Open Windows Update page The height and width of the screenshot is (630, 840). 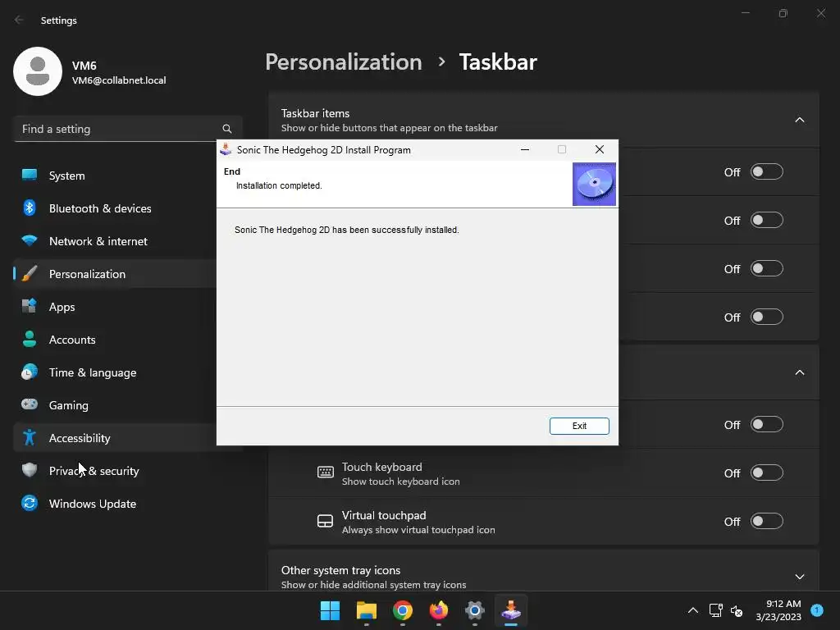coord(127,503)
